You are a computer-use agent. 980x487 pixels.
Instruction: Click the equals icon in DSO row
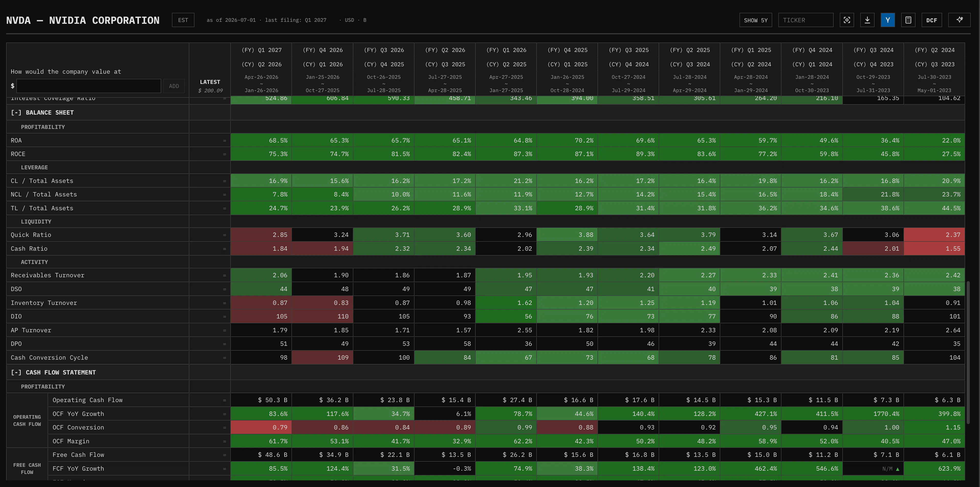(x=224, y=289)
